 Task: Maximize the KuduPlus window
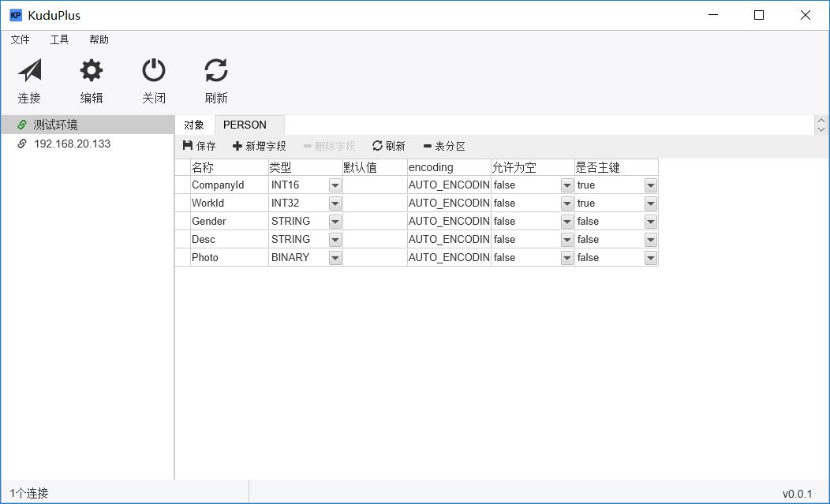pyautogui.click(x=759, y=15)
